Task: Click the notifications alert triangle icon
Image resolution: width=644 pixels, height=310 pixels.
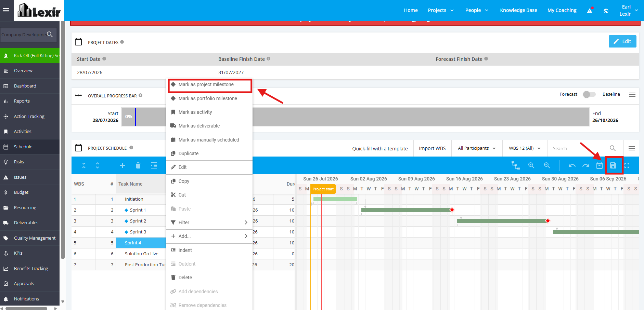Action: click(590, 10)
